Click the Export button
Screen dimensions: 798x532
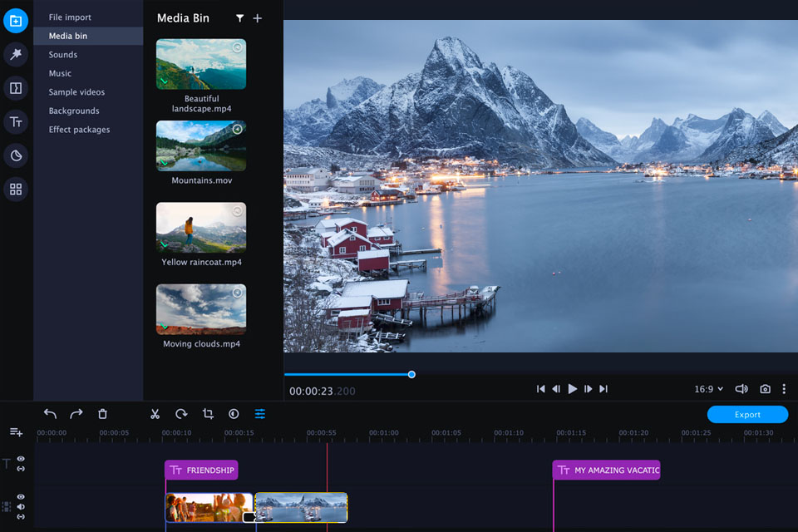pyautogui.click(x=747, y=415)
